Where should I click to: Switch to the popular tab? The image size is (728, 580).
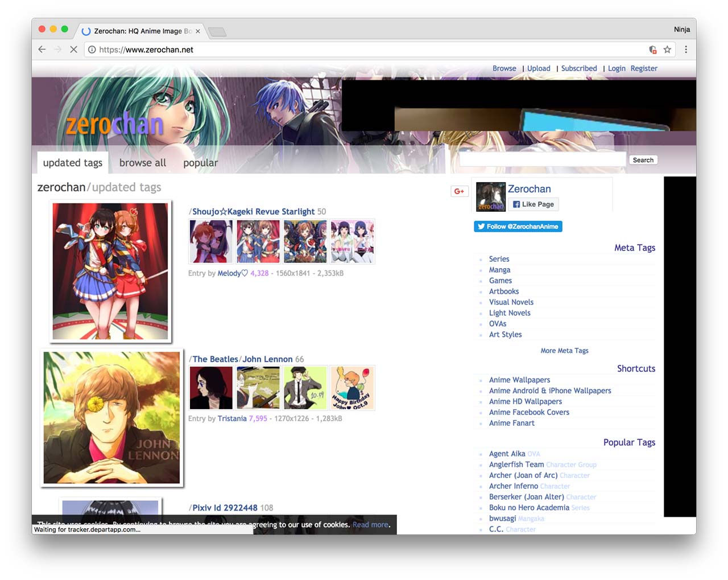[x=200, y=163]
